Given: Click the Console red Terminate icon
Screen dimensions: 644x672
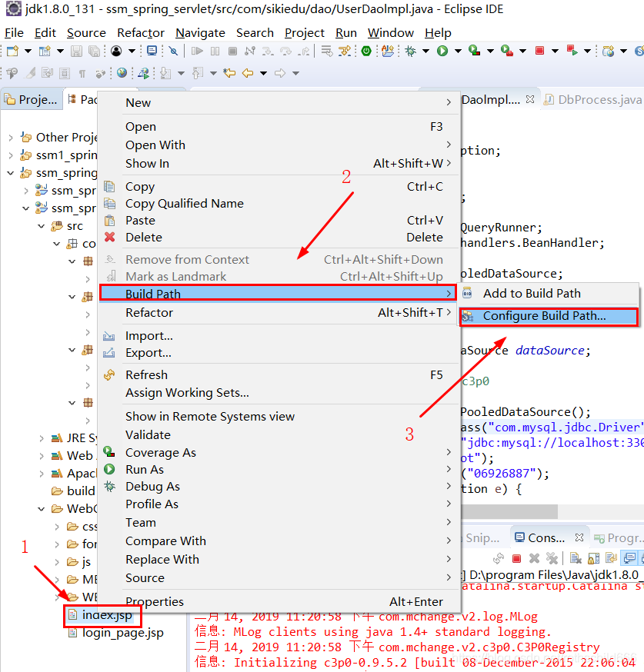Looking at the screenshot, I should point(516,558).
